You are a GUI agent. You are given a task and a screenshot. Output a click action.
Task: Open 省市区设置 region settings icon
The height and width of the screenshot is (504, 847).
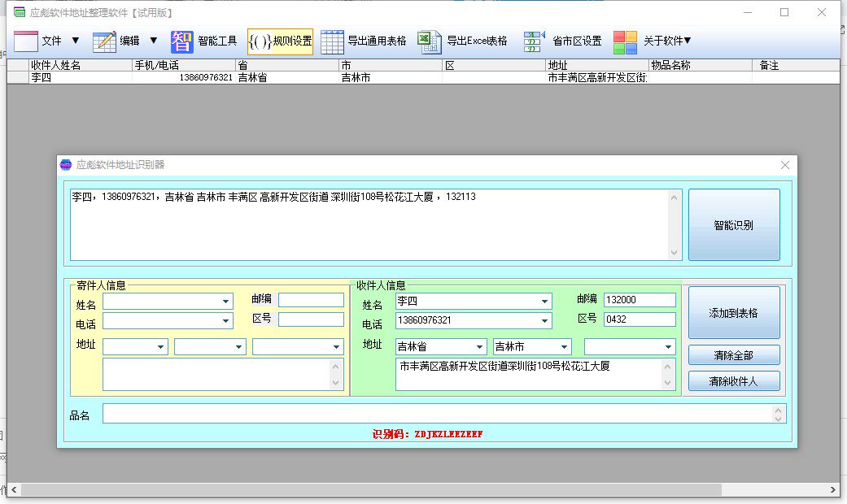533,41
